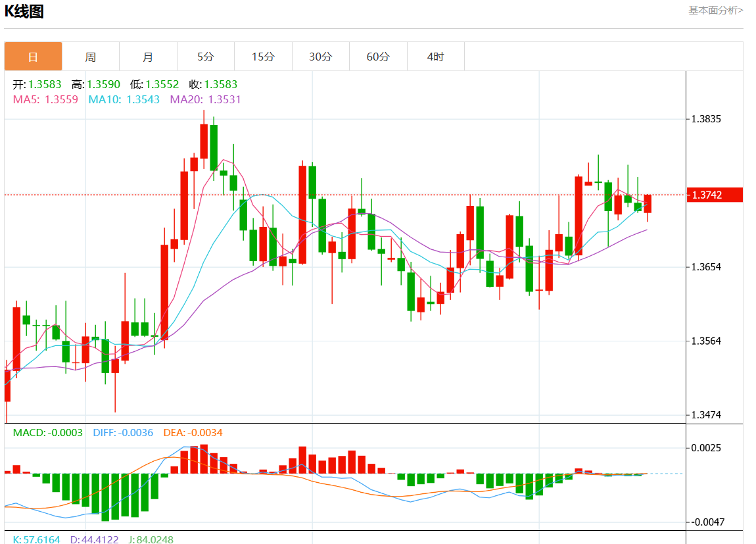Screen dimensions: 756x544
Task: Open the 30分 interval tab
Action: tap(321, 57)
